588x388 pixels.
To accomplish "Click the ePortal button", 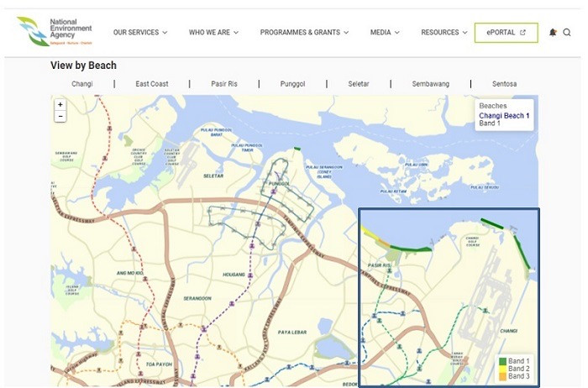I will click(506, 33).
